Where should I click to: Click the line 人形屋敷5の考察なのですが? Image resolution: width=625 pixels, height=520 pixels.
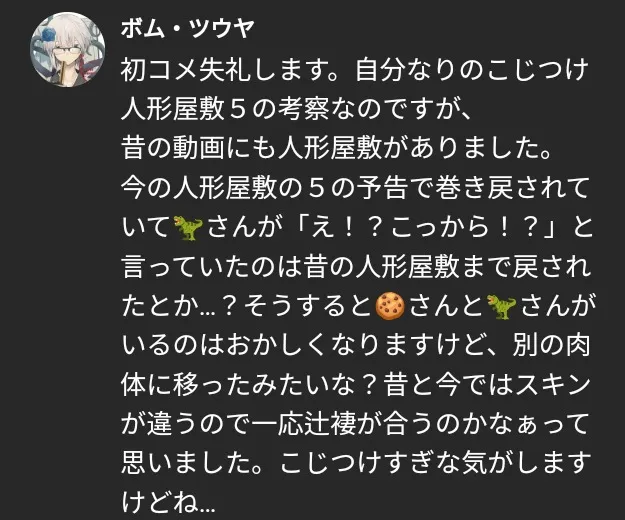297,109
